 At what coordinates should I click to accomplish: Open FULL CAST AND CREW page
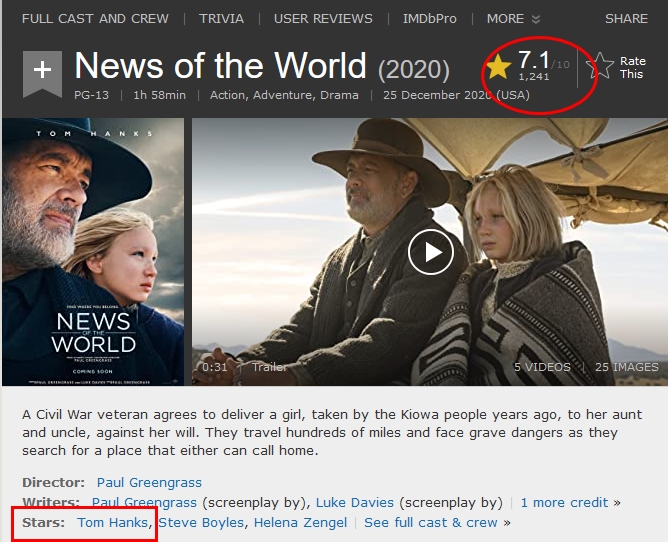pos(95,18)
